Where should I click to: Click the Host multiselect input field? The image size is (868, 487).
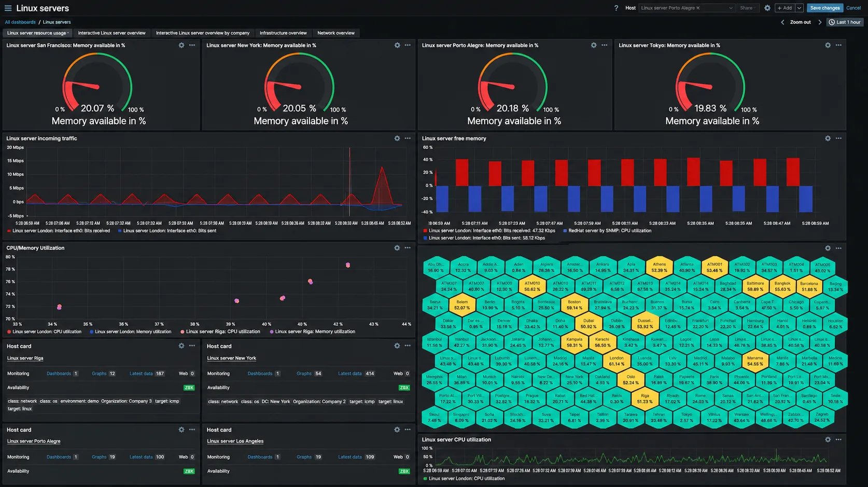tap(687, 8)
